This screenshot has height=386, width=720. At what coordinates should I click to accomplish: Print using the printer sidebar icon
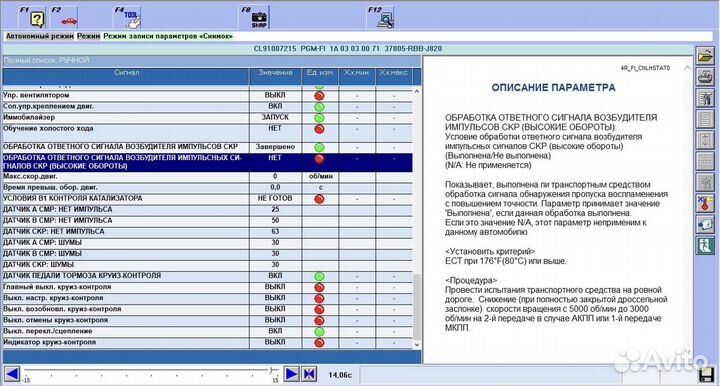click(705, 78)
